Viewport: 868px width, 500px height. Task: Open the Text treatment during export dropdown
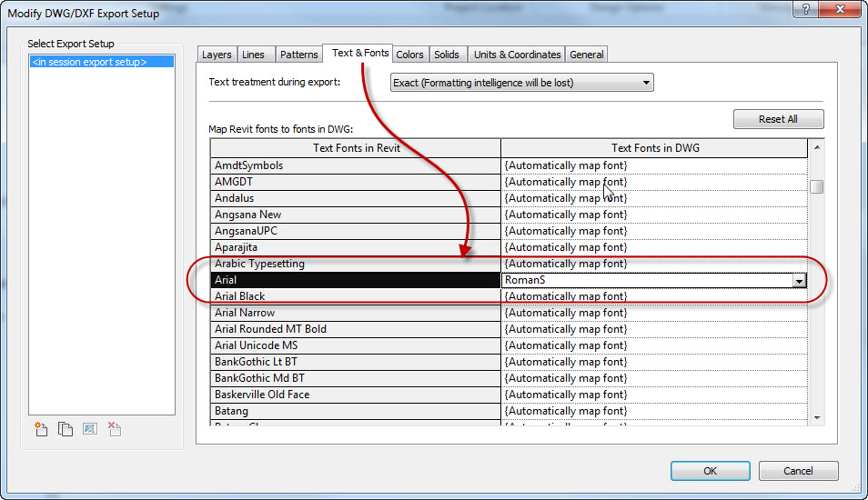[x=521, y=83]
